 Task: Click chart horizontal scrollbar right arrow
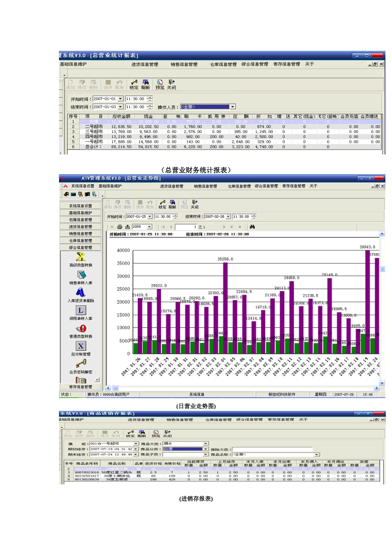tap(376, 388)
